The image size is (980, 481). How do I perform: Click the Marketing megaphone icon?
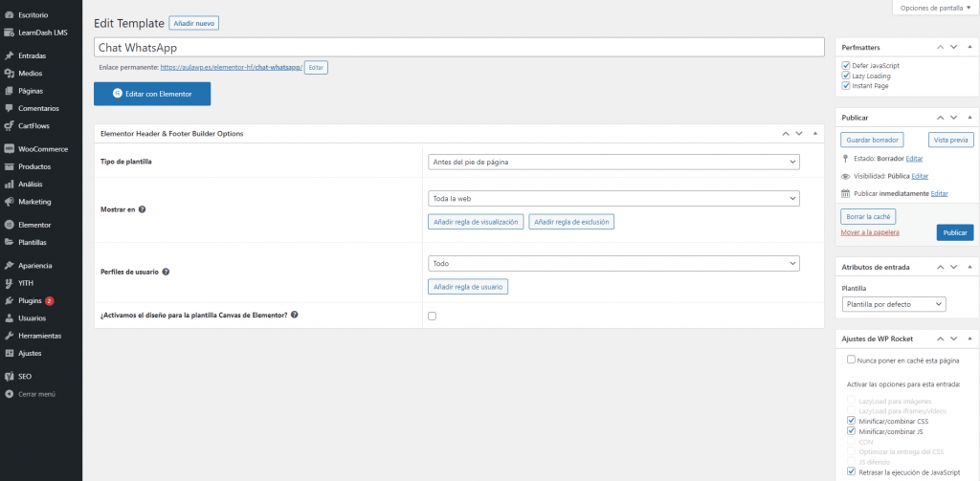tap(9, 202)
